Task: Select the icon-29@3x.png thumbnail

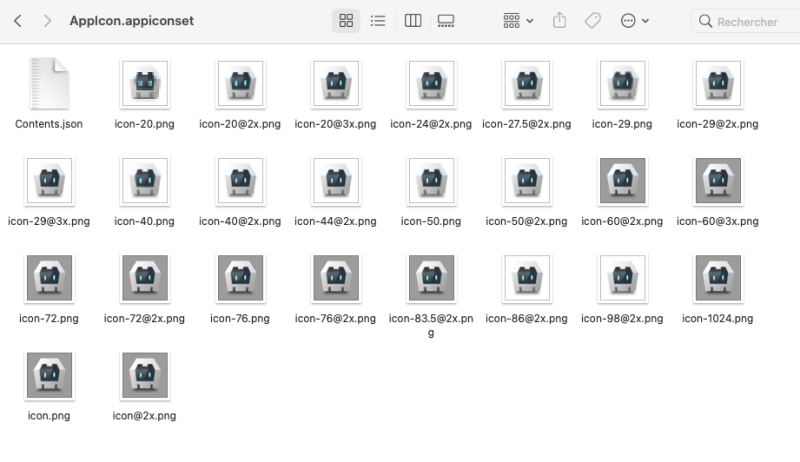Action: 49,181
